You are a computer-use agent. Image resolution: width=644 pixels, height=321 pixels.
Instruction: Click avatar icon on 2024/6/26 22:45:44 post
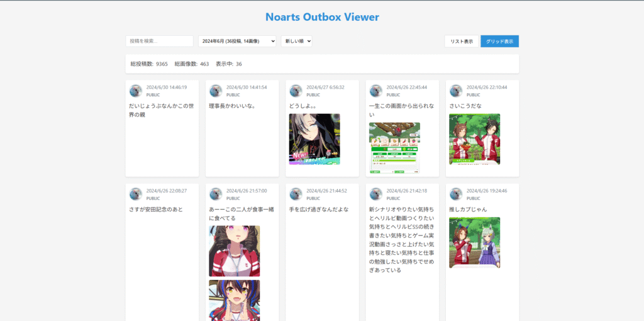pos(376,91)
